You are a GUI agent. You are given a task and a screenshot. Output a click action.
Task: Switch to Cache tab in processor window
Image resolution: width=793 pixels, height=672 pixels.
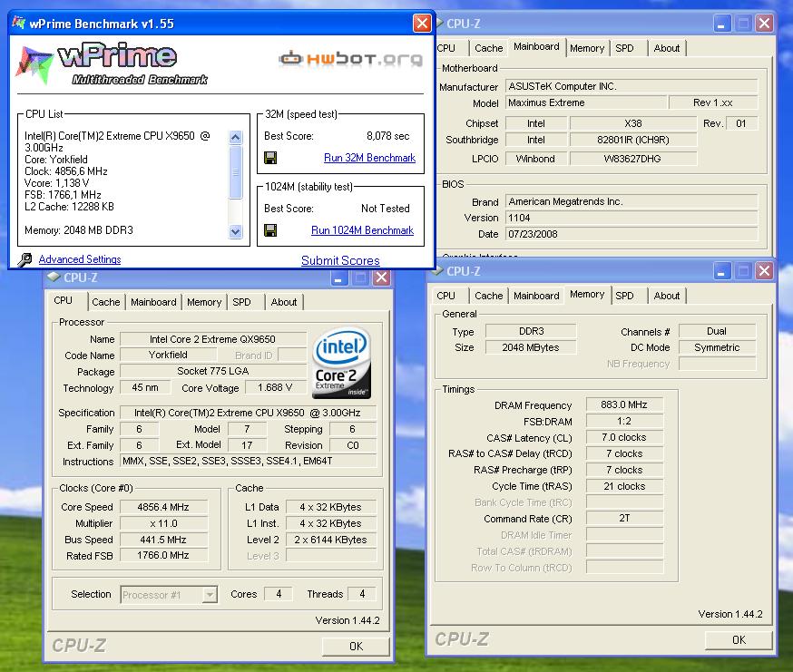click(105, 302)
